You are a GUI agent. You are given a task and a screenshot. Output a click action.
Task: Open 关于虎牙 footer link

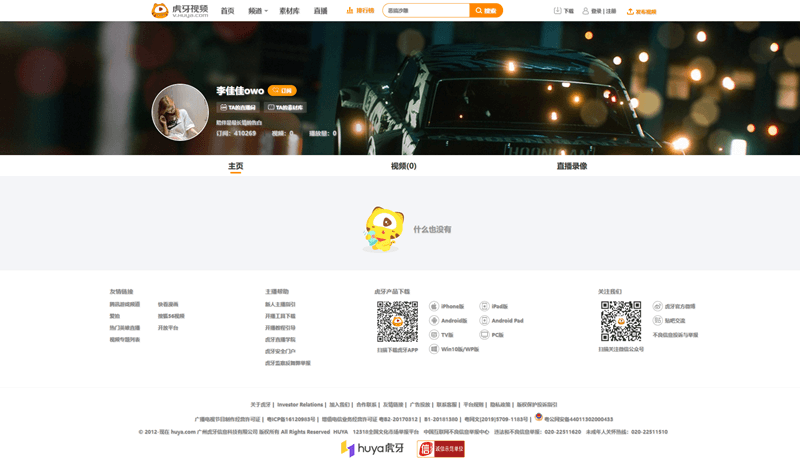(261, 405)
